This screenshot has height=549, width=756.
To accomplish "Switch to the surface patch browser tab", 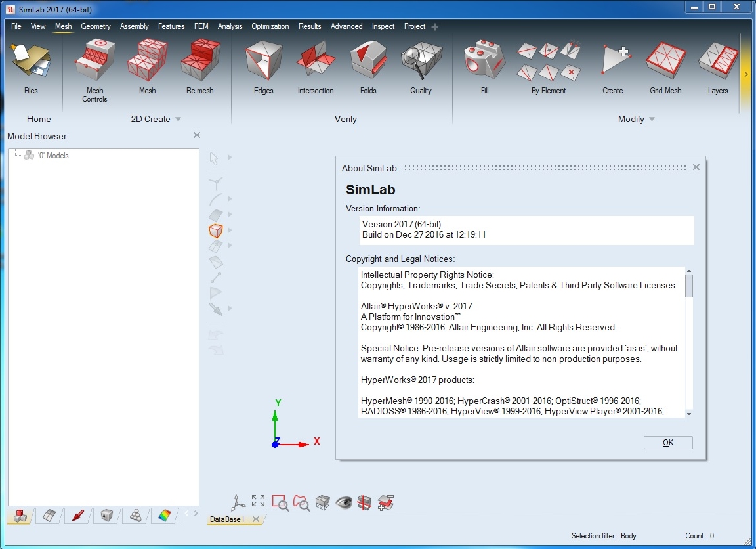I will [x=49, y=516].
